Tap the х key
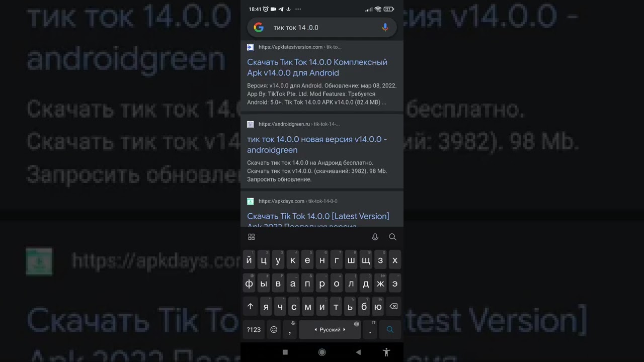 pyautogui.click(x=395, y=260)
